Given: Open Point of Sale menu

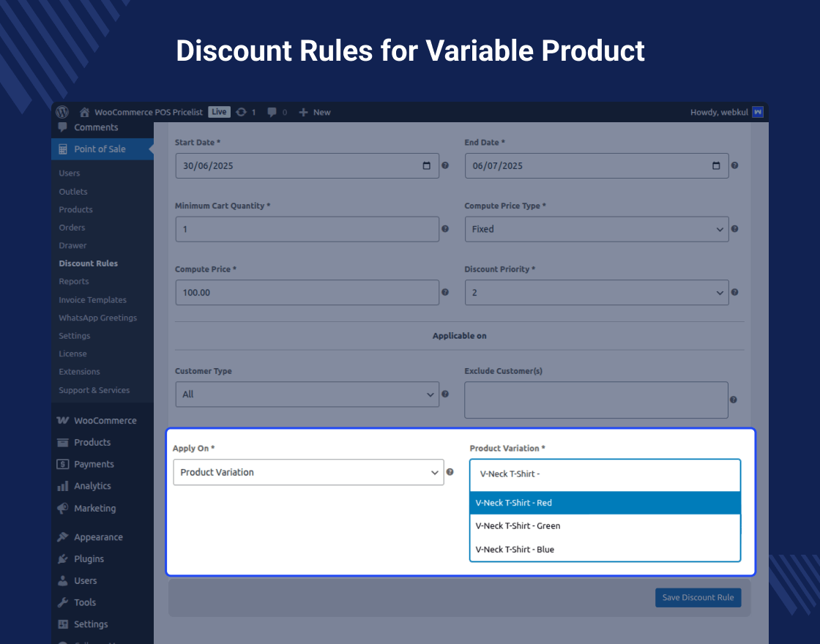Looking at the screenshot, I should 102,149.
